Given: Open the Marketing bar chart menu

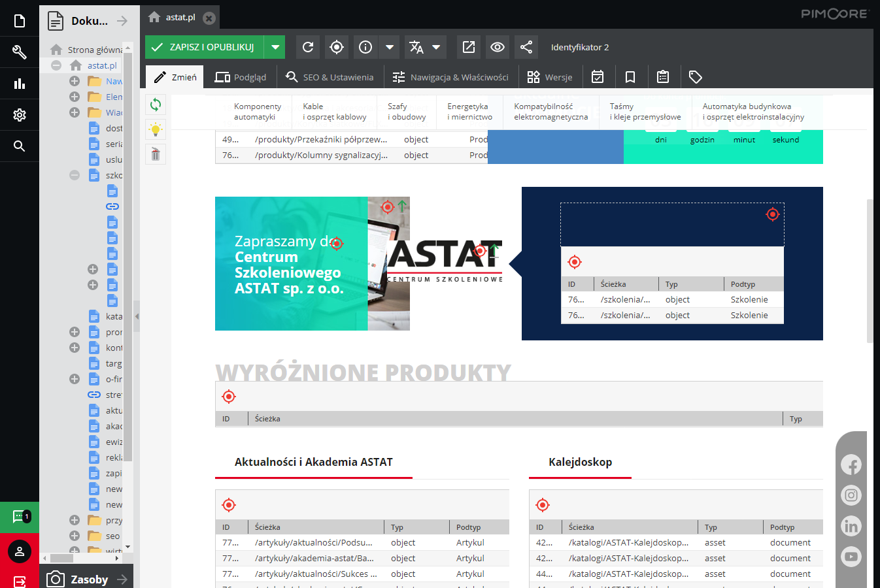Looking at the screenshot, I should click(x=20, y=84).
